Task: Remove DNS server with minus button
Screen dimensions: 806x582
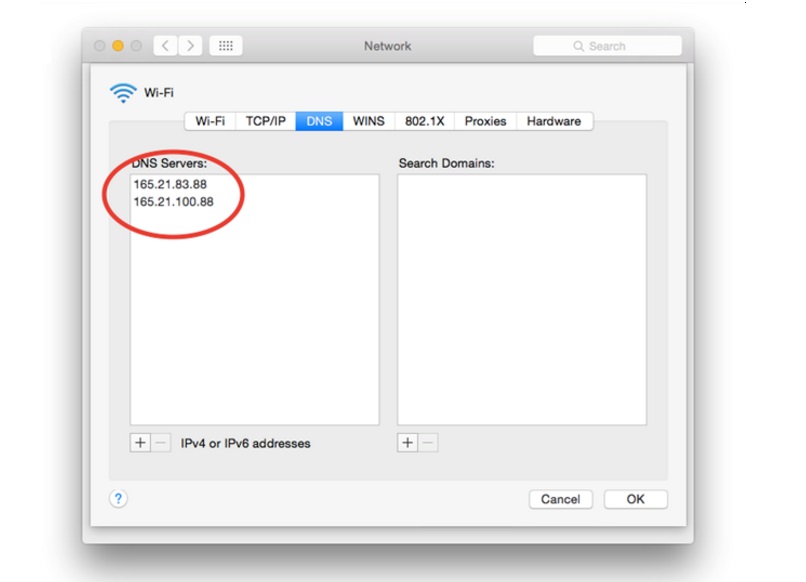Action: pos(160,443)
